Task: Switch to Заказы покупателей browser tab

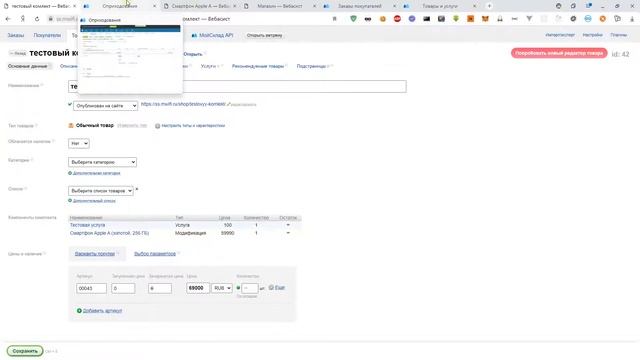Action: point(360,6)
